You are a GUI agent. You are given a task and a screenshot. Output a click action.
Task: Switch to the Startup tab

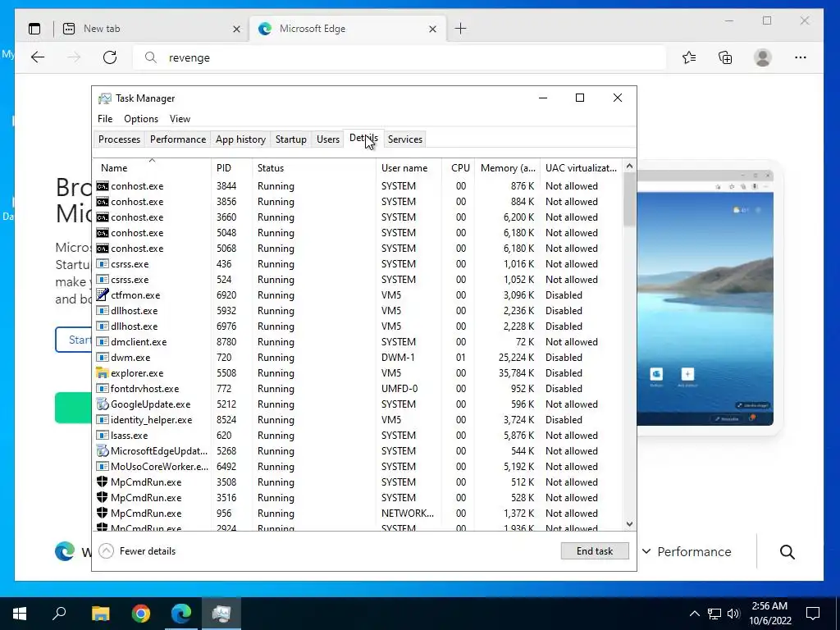(x=291, y=139)
